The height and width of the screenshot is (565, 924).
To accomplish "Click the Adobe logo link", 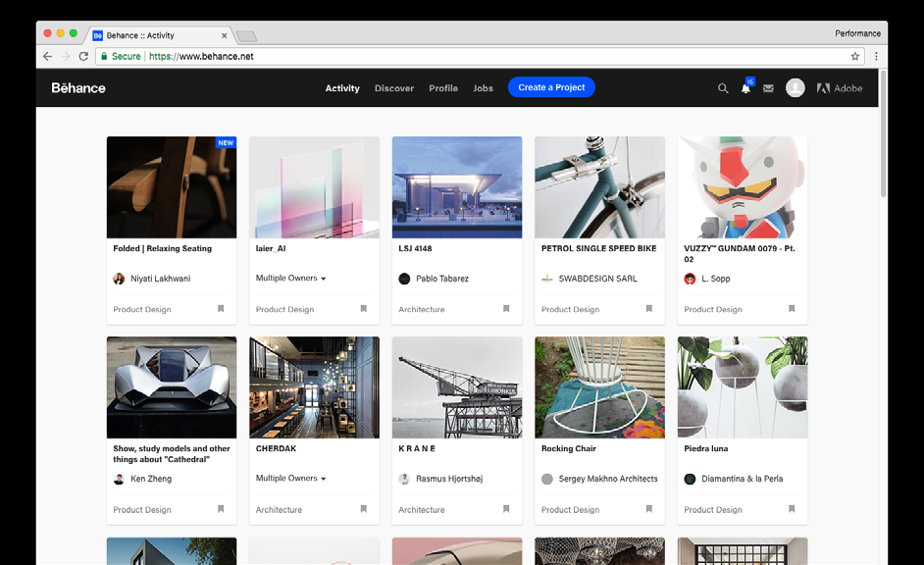I will (839, 88).
